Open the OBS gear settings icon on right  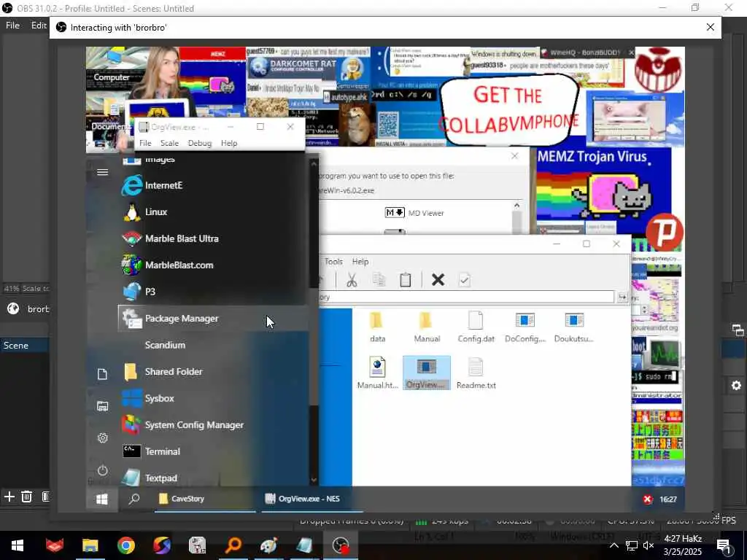(x=736, y=386)
